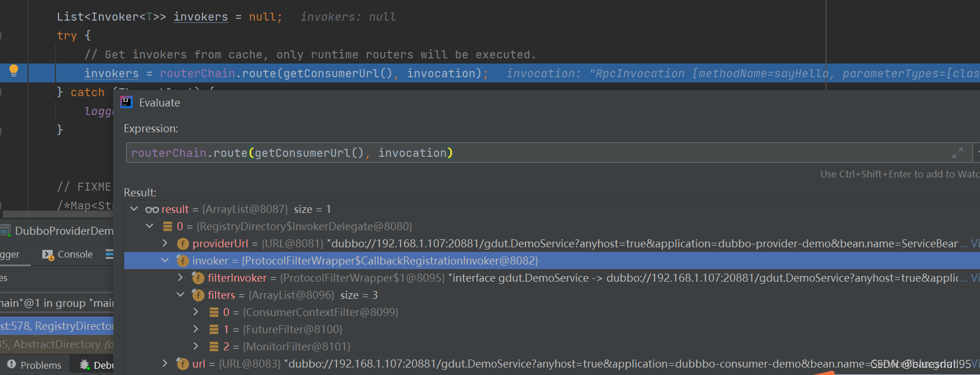Click the field icon beside filterInvoker
980x375 pixels.
pos(199,278)
